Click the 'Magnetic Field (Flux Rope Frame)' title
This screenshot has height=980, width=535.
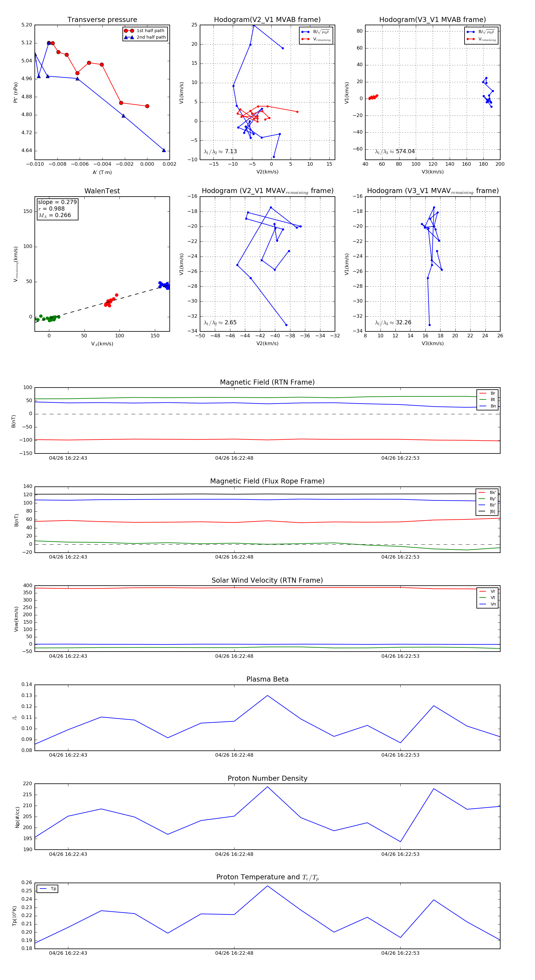pos(267,481)
